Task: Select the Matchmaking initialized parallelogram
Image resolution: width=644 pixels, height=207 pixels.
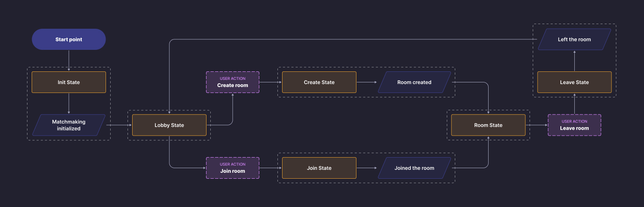Action: 69,125
